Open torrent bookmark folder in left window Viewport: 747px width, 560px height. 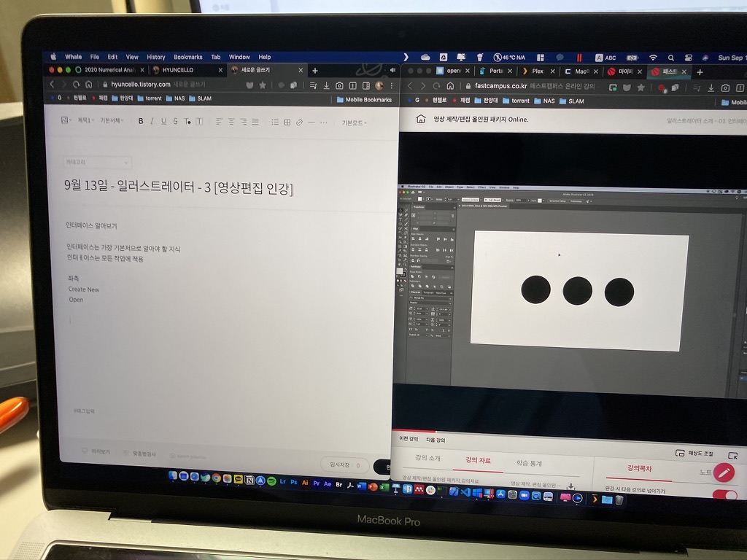pos(150,98)
